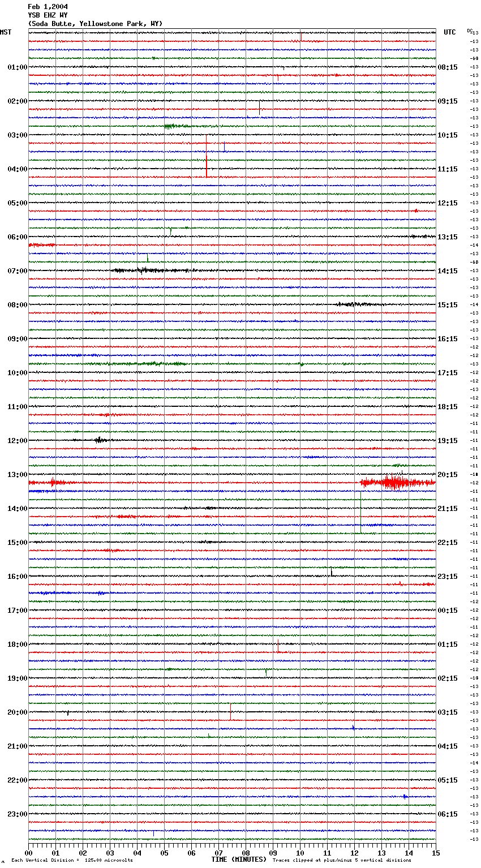Click the "02:15" UTC time label
This screenshot has height=868, width=481.
coord(448,678)
